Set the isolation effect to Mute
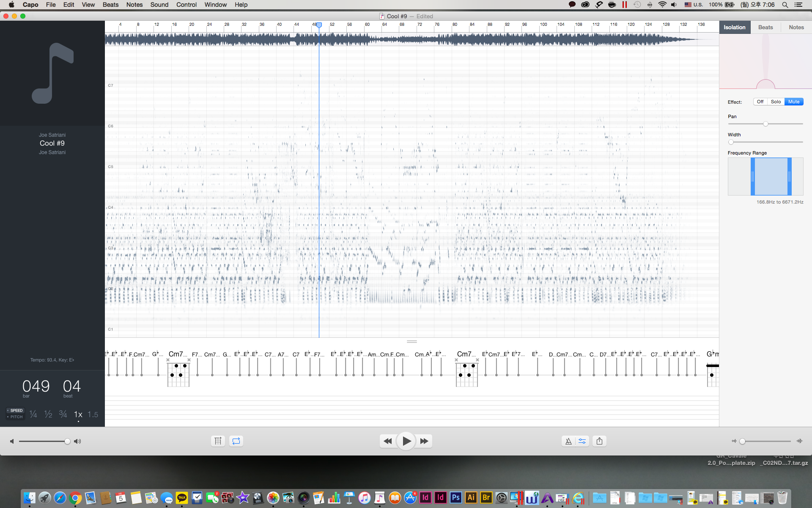The image size is (812, 508). click(x=794, y=102)
